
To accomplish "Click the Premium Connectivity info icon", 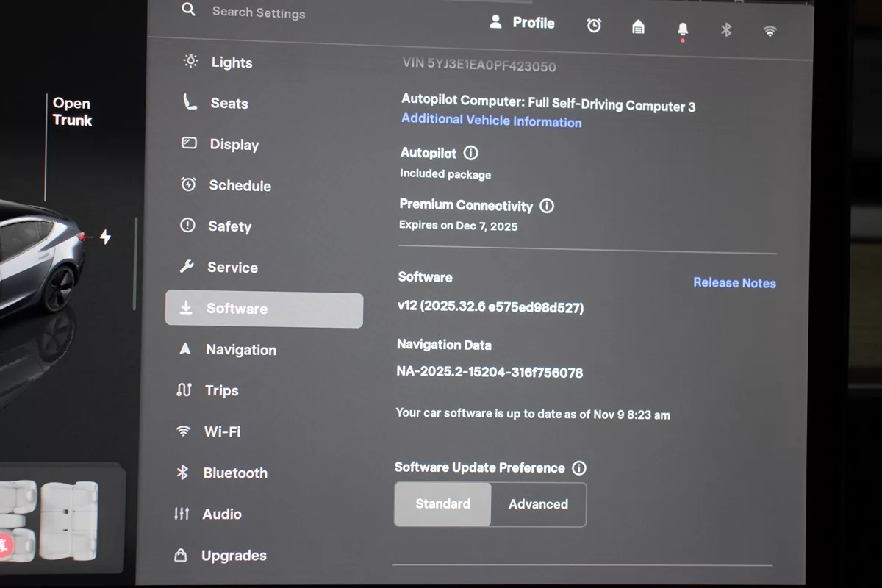I will [x=547, y=206].
